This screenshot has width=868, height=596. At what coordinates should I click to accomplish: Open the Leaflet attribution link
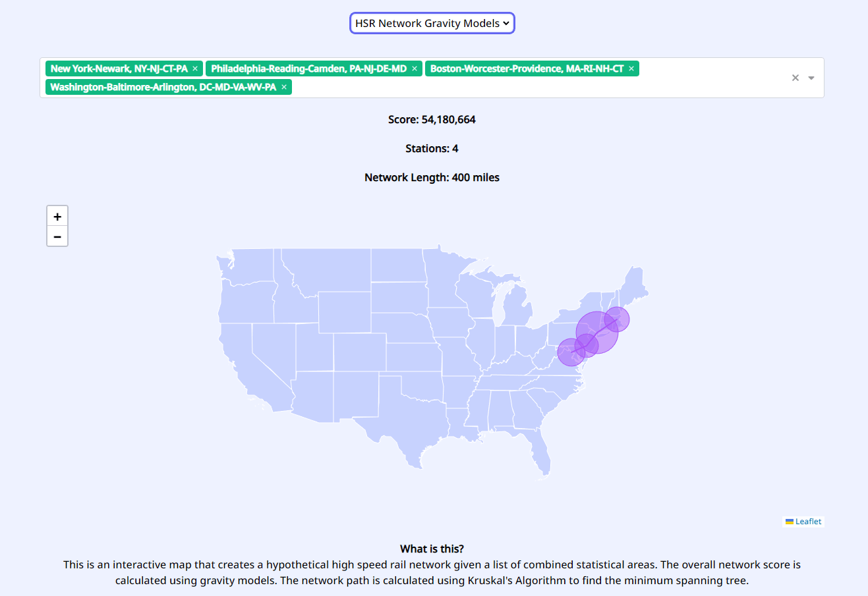pyautogui.click(x=808, y=522)
